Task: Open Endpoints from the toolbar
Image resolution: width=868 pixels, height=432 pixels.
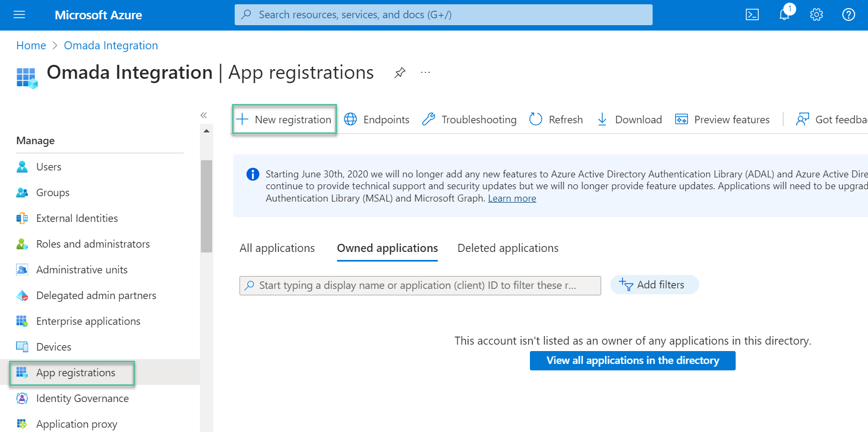Action: [x=377, y=120]
